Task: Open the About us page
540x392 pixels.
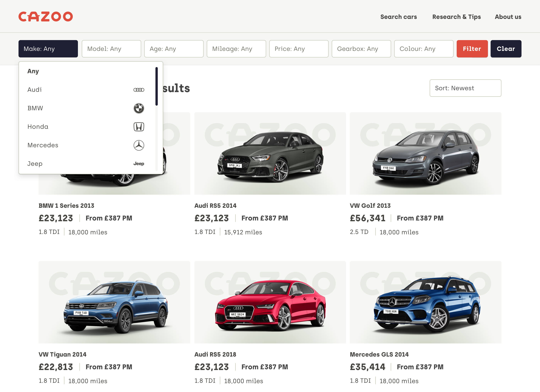Action: pyautogui.click(x=508, y=17)
